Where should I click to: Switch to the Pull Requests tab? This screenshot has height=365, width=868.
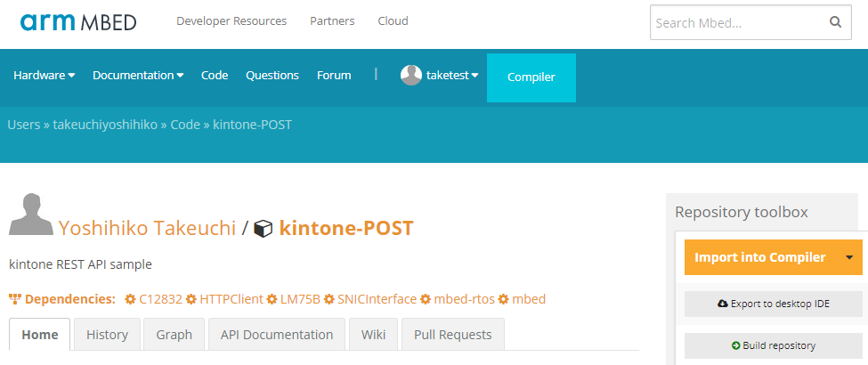pyautogui.click(x=453, y=335)
